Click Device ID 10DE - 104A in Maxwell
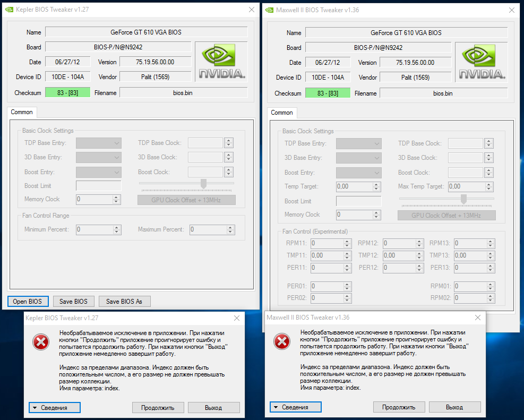 (328, 78)
